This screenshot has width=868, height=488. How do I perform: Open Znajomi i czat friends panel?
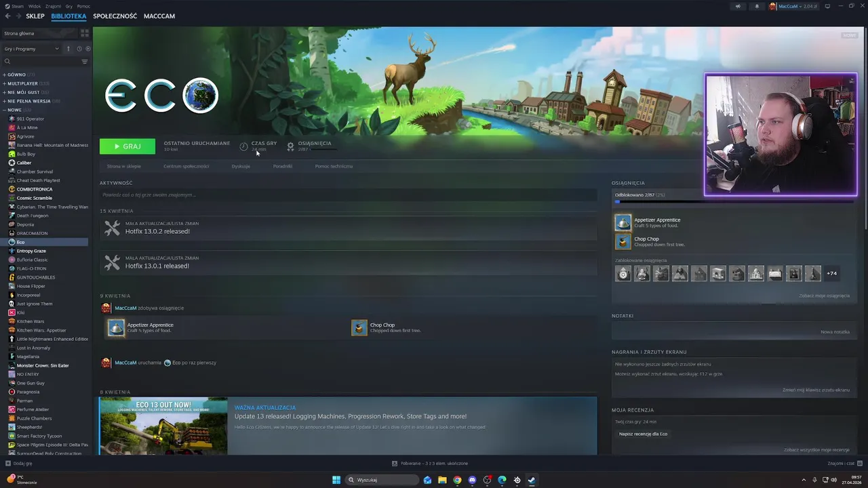(844, 464)
